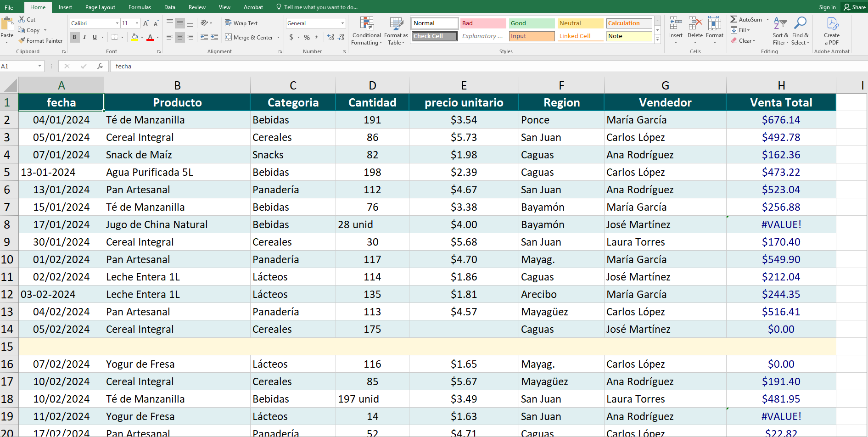Switch to the Data tab
Image resolution: width=868 pixels, height=437 pixels.
pyautogui.click(x=170, y=7)
